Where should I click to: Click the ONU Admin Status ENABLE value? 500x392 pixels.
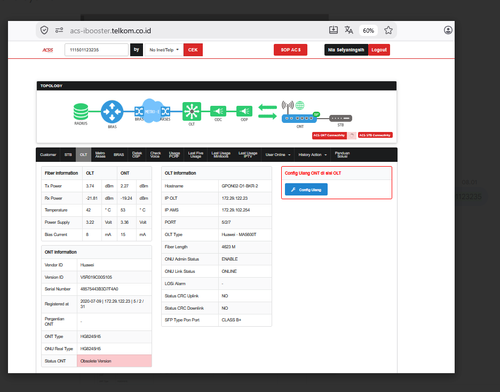[x=229, y=259]
